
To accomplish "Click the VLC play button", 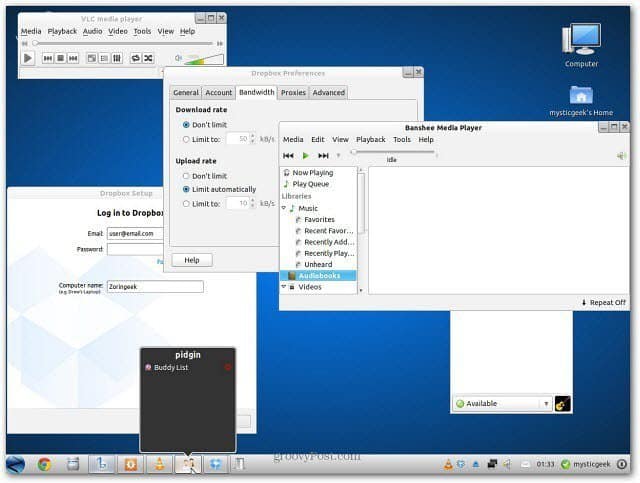I will click(28, 58).
